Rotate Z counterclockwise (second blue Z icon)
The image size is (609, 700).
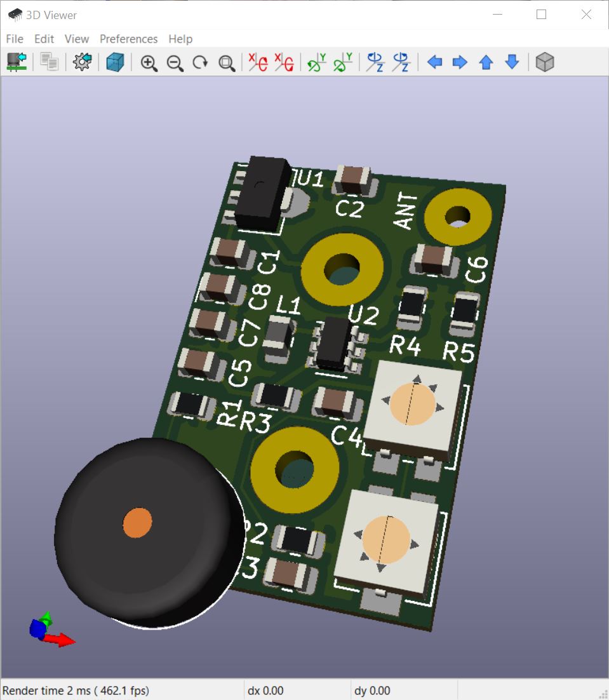pyautogui.click(x=401, y=62)
